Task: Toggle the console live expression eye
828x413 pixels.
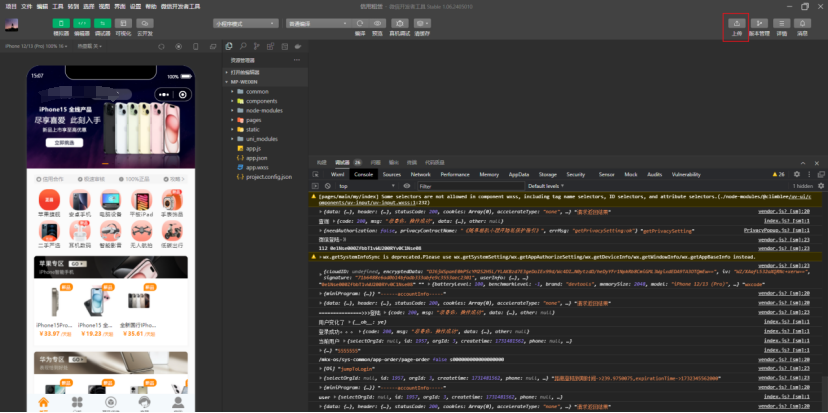Action: 407,186
